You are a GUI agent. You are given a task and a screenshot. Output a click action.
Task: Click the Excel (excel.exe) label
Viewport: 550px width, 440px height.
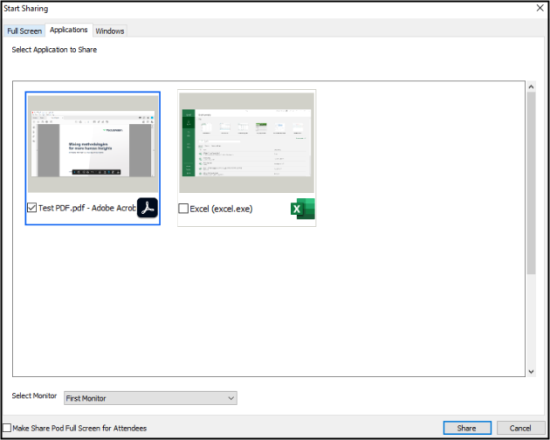pos(221,209)
